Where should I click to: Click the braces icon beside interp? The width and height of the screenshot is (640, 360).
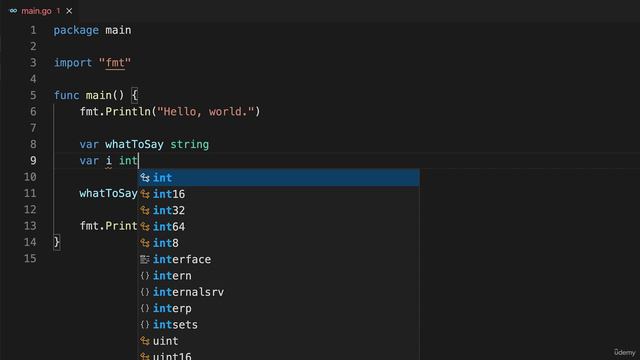click(x=145, y=308)
